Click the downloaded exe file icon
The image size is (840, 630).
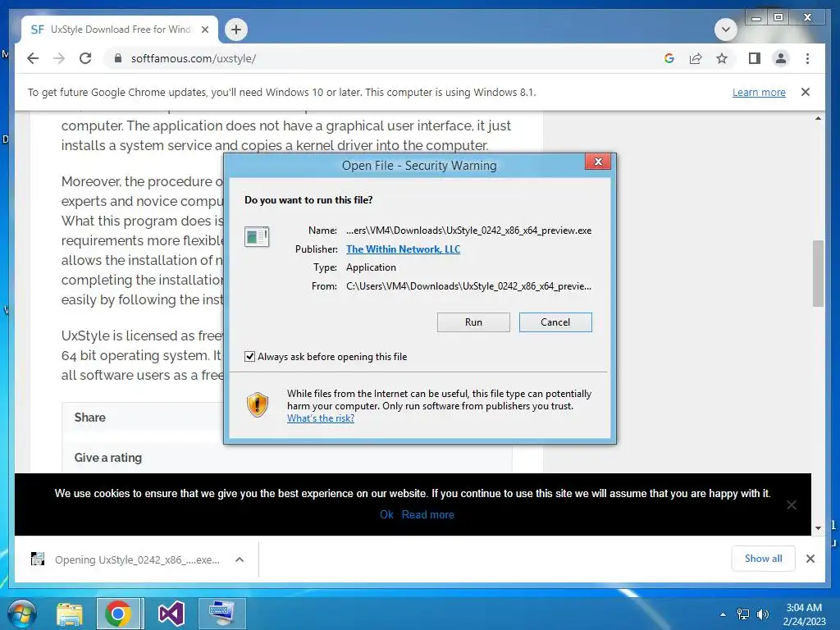click(38, 559)
